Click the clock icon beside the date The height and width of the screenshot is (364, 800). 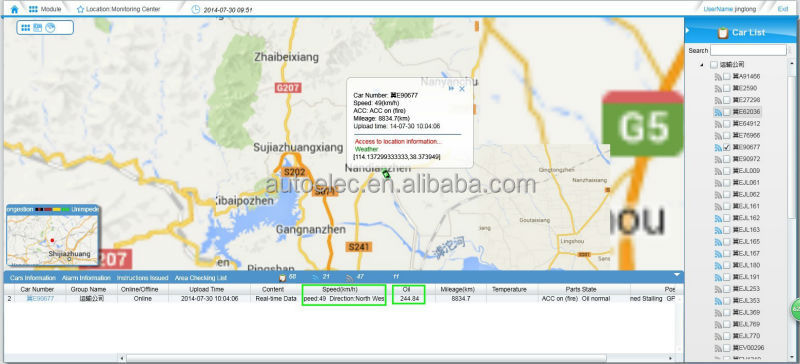pyautogui.click(x=195, y=9)
